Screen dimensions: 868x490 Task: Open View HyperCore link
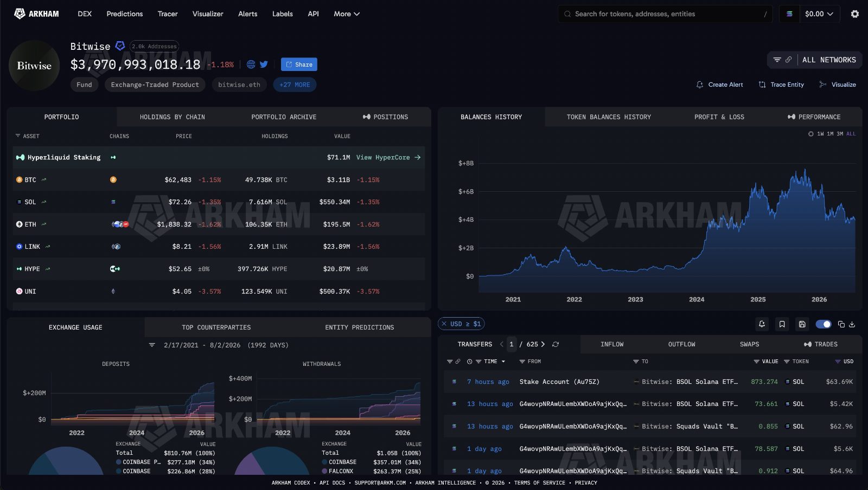388,158
